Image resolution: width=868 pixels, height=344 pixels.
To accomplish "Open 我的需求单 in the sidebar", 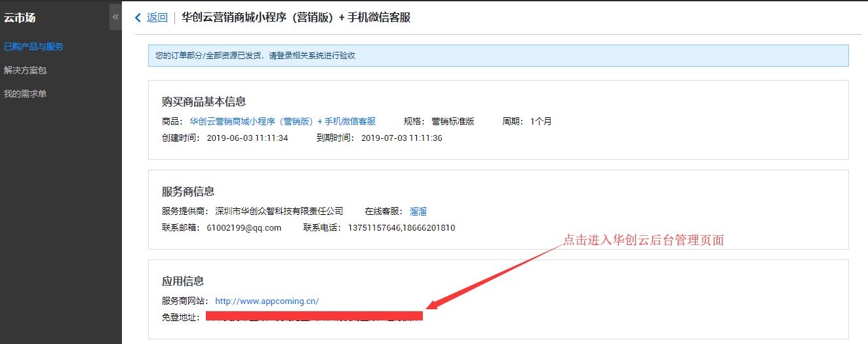I will point(25,94).
